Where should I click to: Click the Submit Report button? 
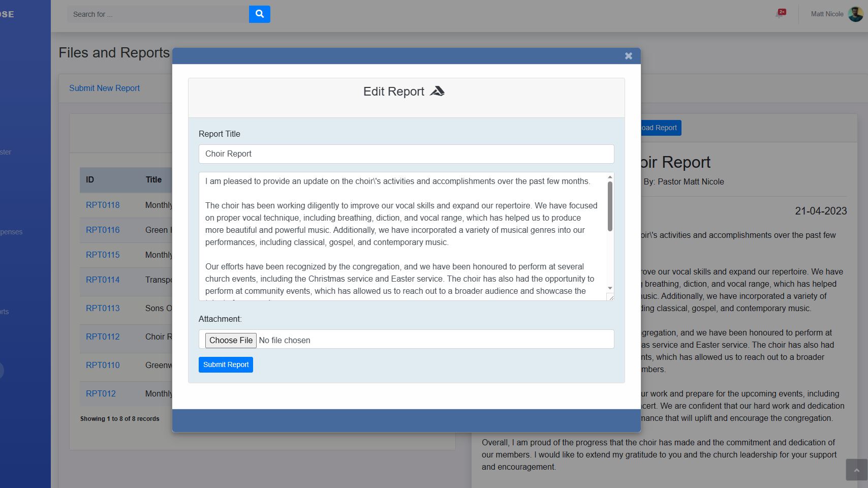(x=226, y=364)
